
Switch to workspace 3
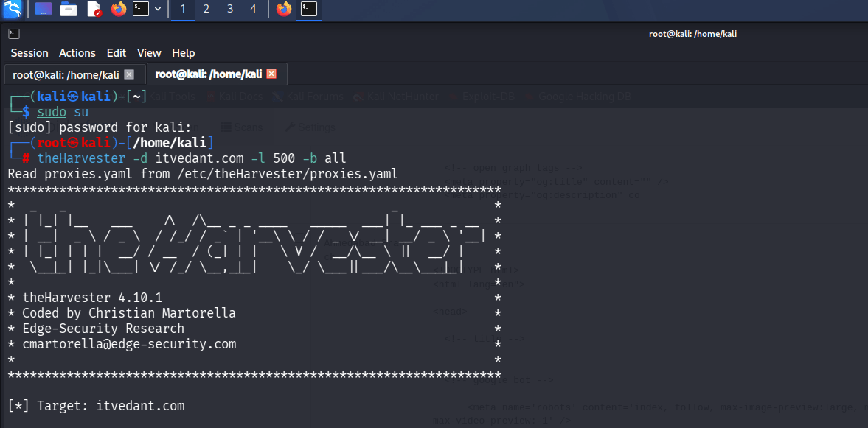230,9
